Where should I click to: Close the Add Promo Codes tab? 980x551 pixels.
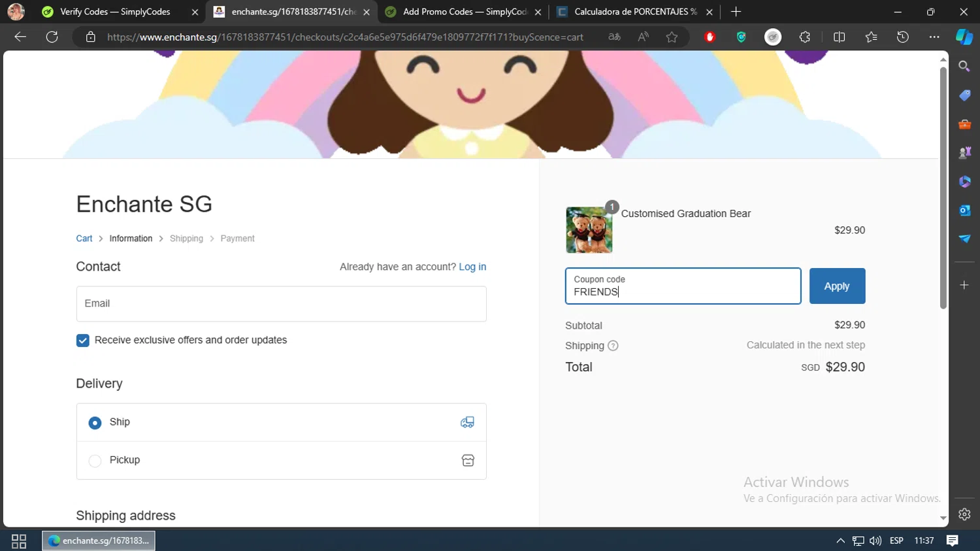[x=538, y=12]
